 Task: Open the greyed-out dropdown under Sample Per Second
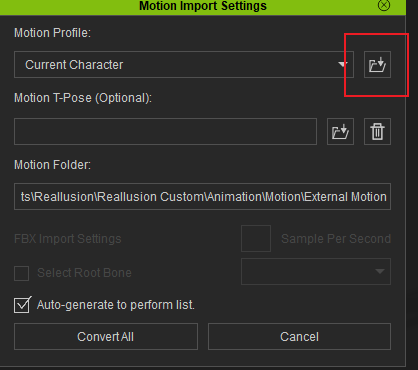coord(316,271)
